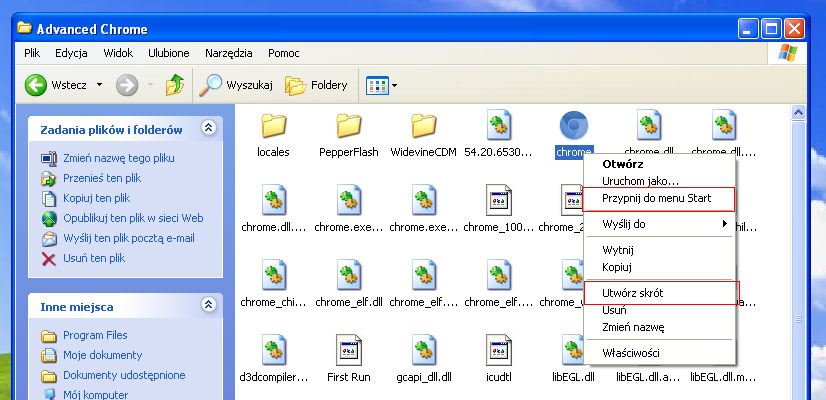Choose Zmień nazwę in the context menu
Image resolution: width=826 pixels, height=400 pixels.
[659, 327]
